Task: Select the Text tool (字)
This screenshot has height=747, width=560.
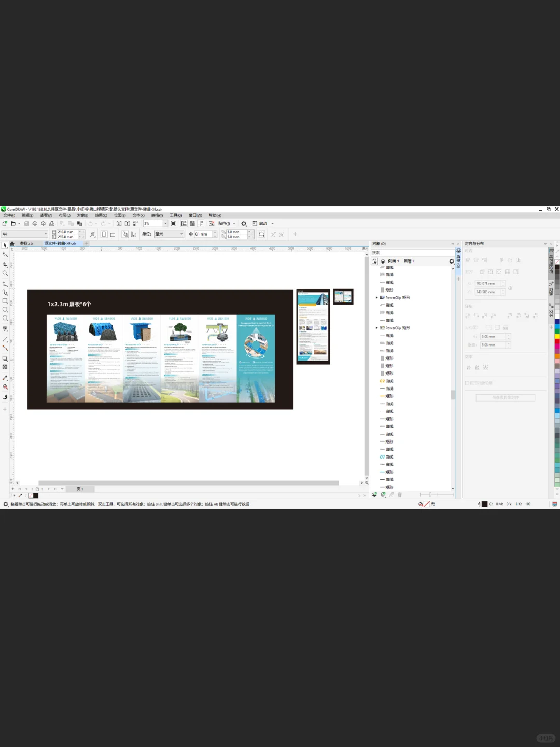Action: pyautogui.click(x=5, y=328)
